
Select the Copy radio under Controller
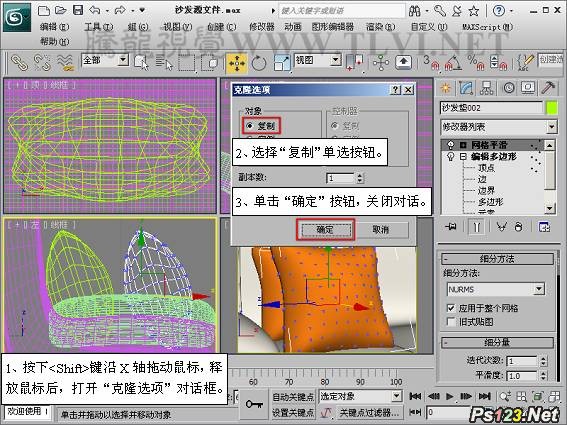click(335, 126)
